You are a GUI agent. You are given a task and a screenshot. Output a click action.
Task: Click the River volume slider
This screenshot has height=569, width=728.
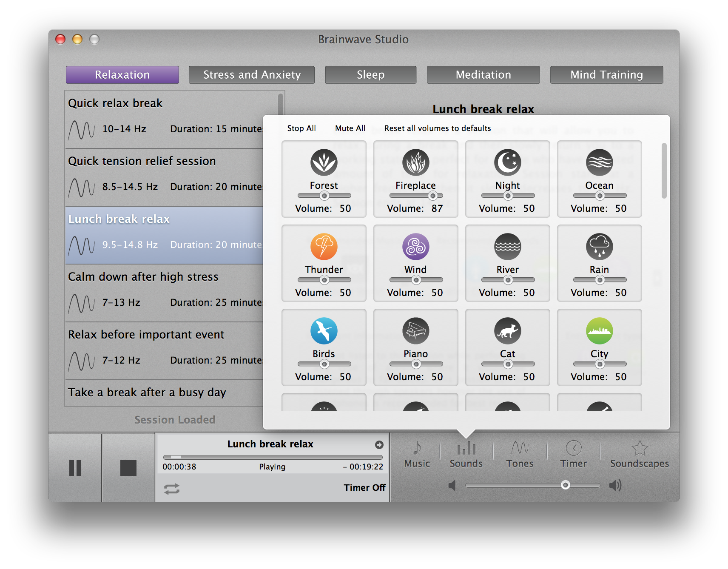(x=508, y=280)
